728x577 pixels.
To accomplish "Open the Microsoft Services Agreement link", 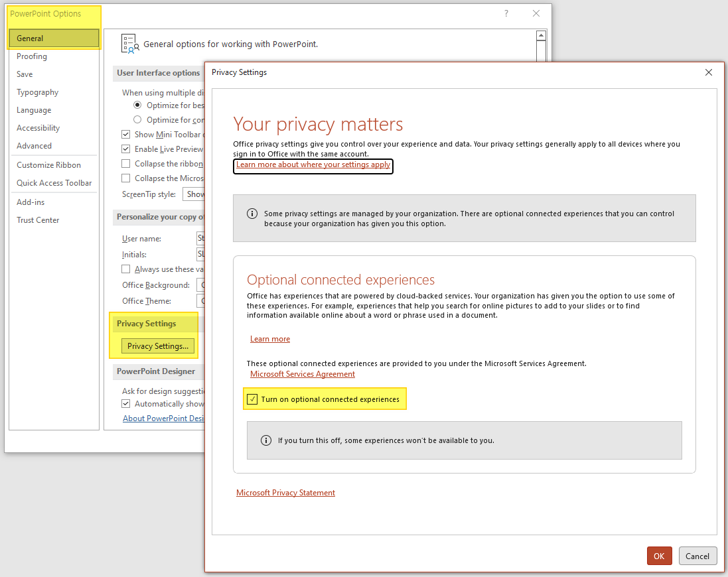I will coord(302,374).
